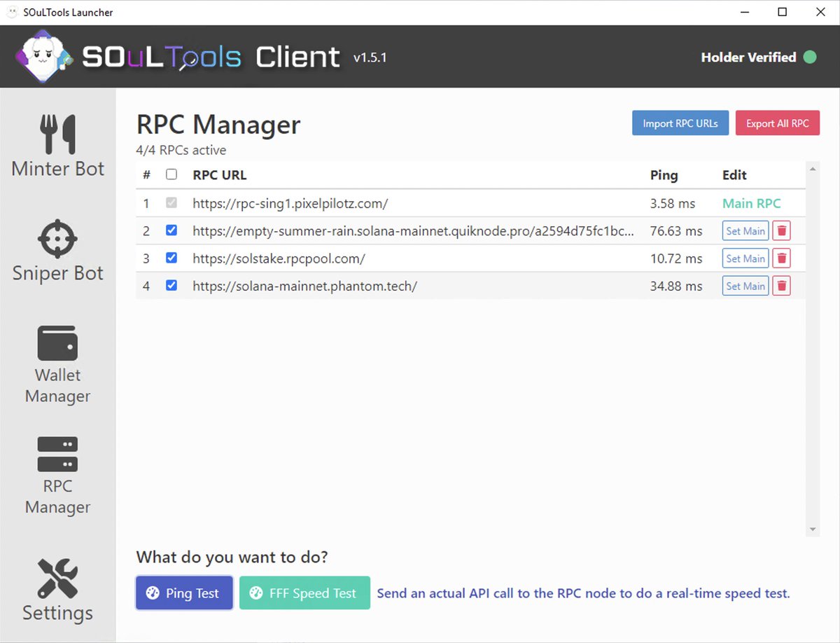Click the green Holder Verified status dot

pyautogui.click(x=810, y=57)
